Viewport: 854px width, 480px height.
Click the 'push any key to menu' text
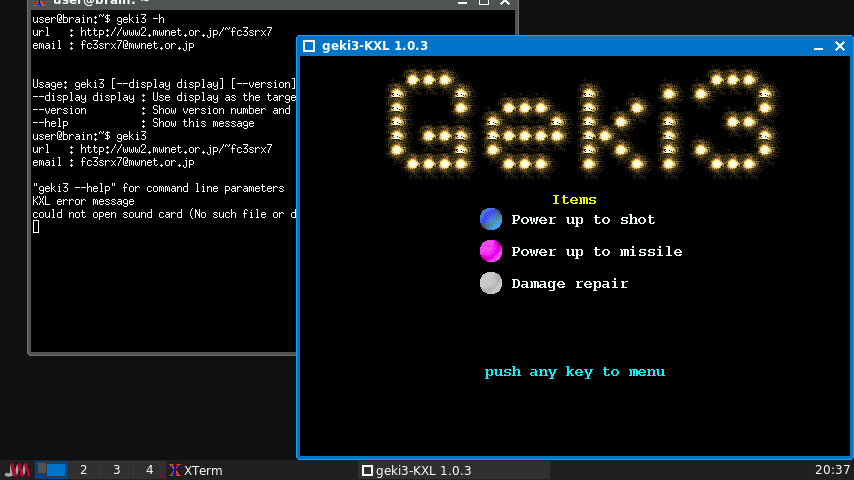[x=574, y=372]
